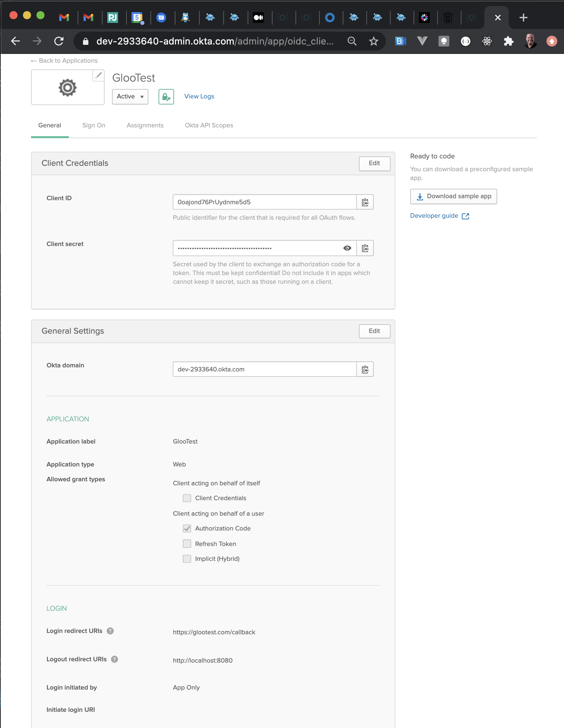Viewport: 564px width, 728px height.
Task: Toggle the Authorization Code checkbox
Action: [x=187, y=528]
